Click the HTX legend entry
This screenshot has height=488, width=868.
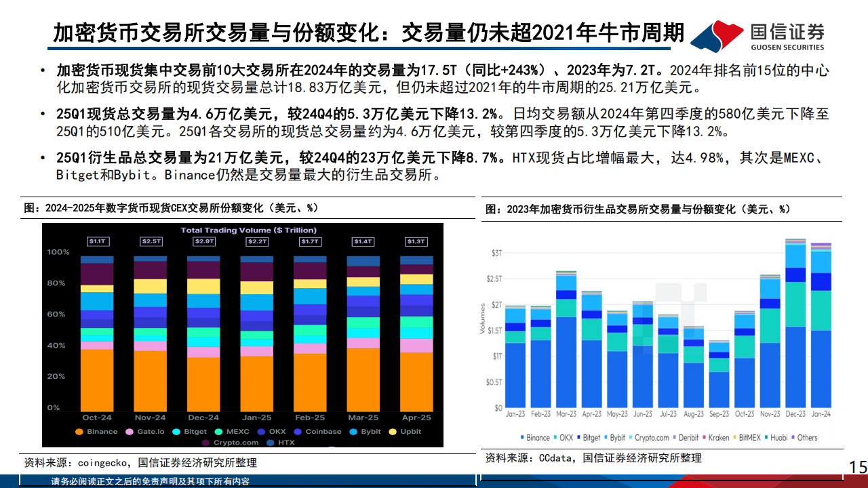tap(281, 443)
